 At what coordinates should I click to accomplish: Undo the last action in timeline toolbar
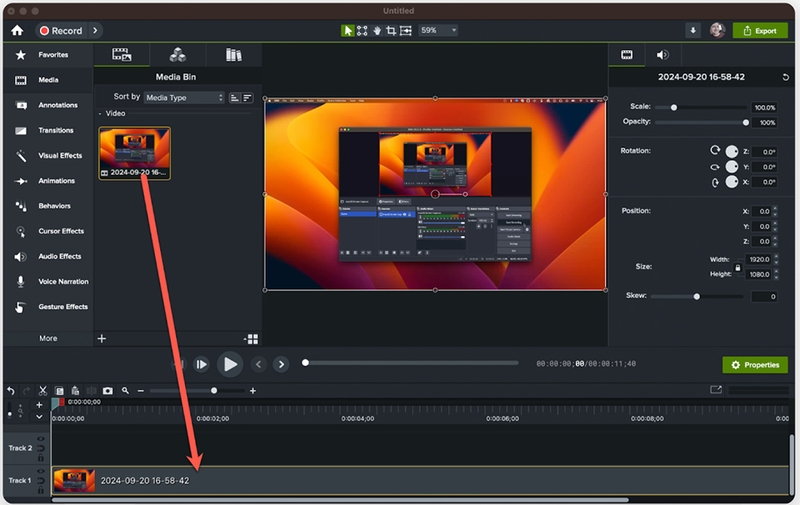click(11, 391)
